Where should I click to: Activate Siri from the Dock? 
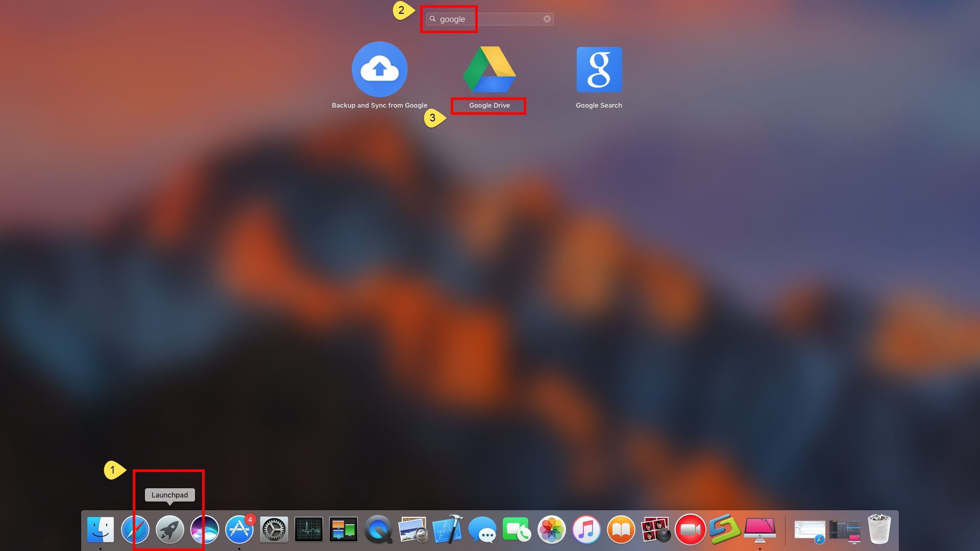tap(204, 530)
